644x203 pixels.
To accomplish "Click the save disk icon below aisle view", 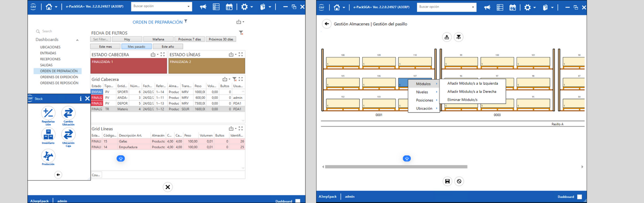I will [447, 181].
